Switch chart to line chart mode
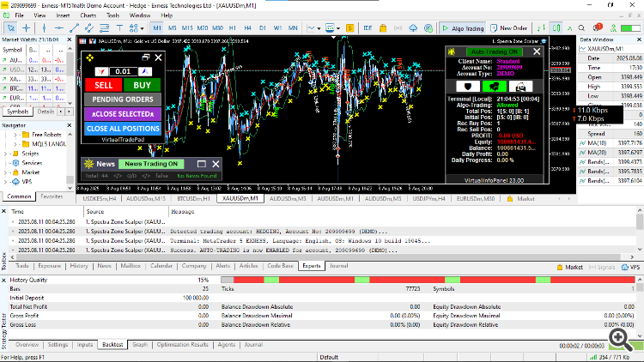The width and height of the screenshot is (644, 362). tap(569, 28)
